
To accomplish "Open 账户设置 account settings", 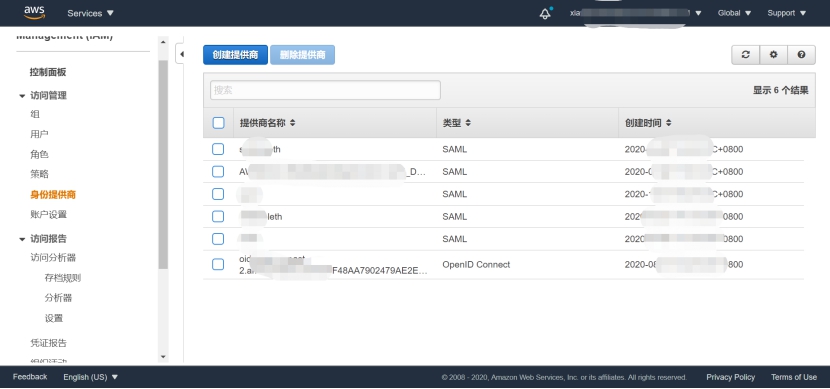I will pos(49,214).
